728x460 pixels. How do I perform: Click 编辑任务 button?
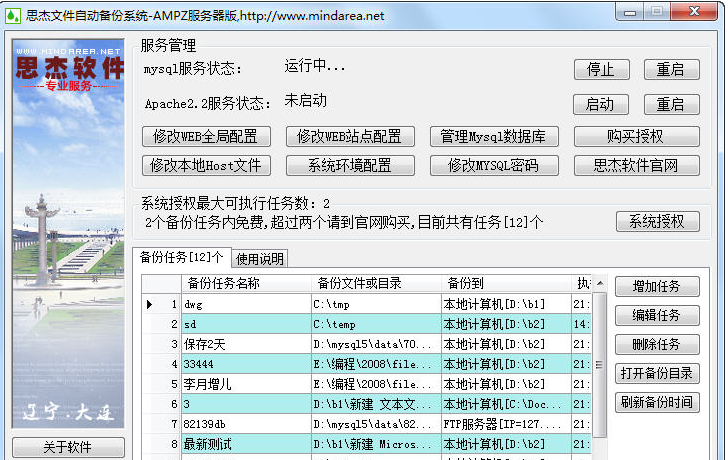pos(657,316)
